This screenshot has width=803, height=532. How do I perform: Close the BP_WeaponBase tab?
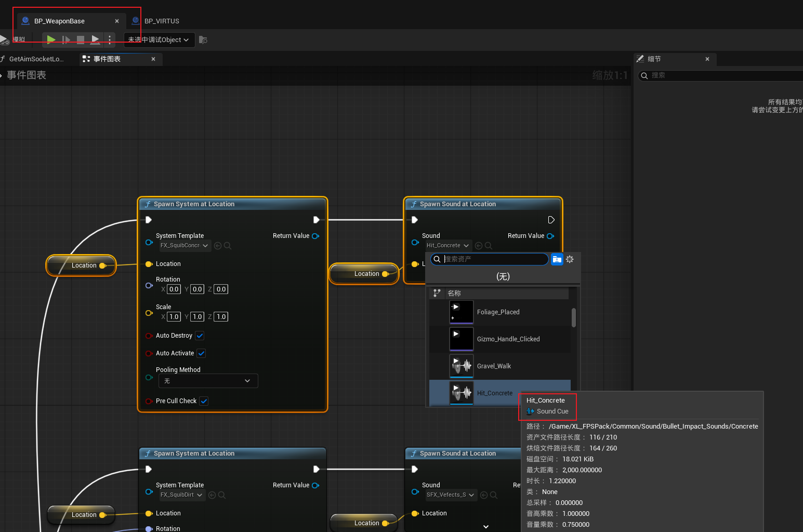(x=117, y=21)
